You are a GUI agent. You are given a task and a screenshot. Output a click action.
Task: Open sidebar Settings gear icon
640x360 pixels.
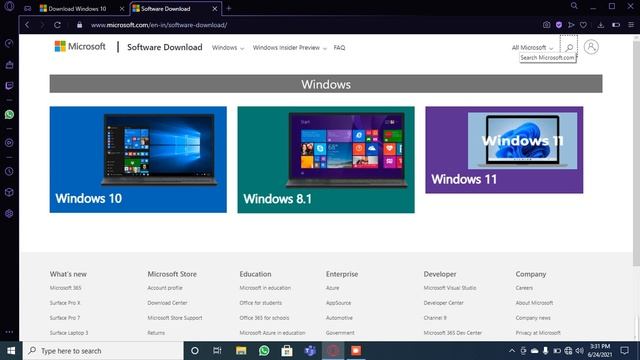pyautogui.click(x=9, y=213)
